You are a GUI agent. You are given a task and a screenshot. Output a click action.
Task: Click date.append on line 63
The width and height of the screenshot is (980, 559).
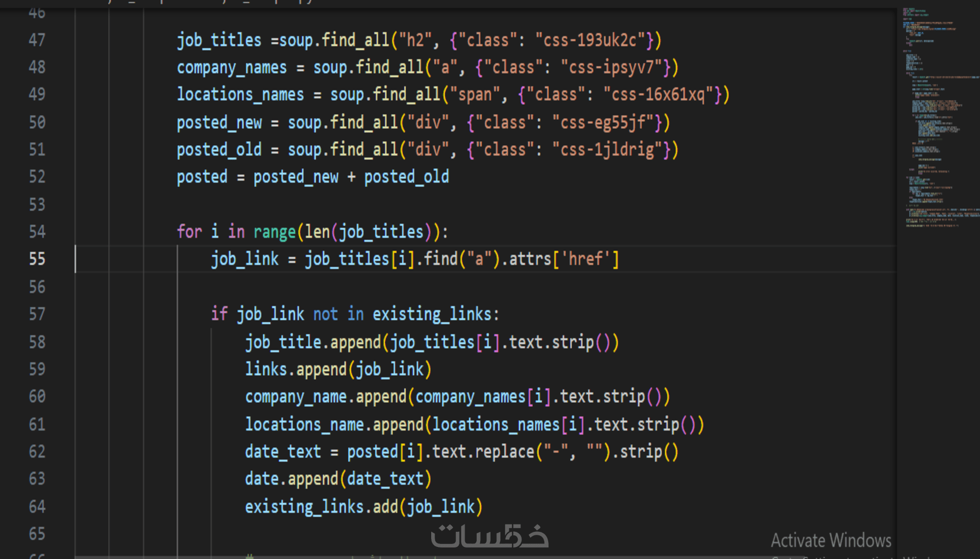(292, 478)
